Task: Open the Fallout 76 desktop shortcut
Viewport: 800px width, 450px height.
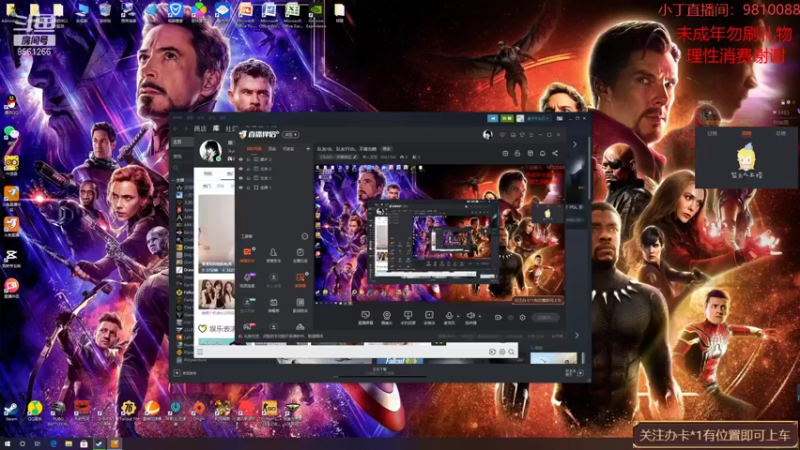Action: (128, 410)
